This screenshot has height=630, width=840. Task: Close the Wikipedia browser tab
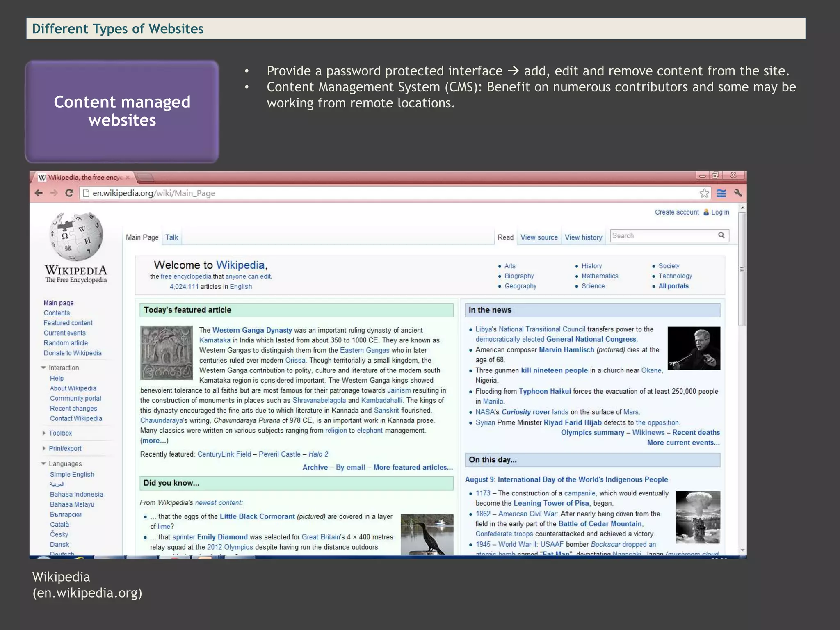pos(128,177)
